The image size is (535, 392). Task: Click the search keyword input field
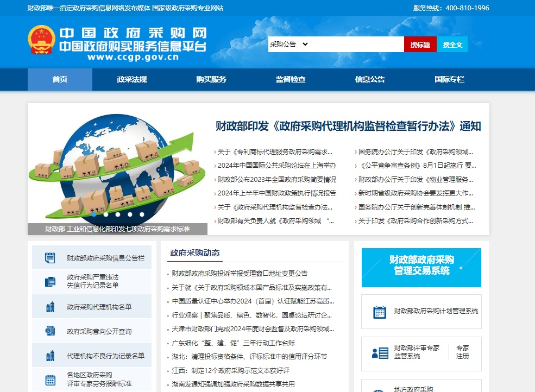pos(356,45)
